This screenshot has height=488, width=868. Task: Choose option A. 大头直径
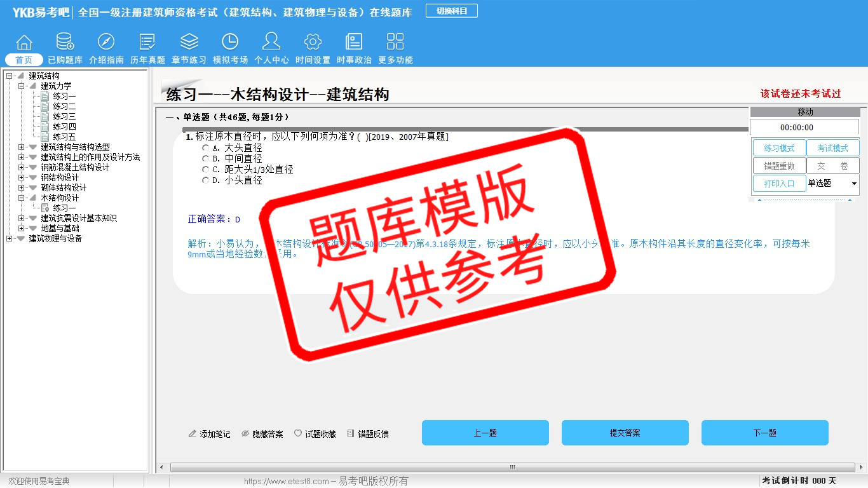(205, 148)
